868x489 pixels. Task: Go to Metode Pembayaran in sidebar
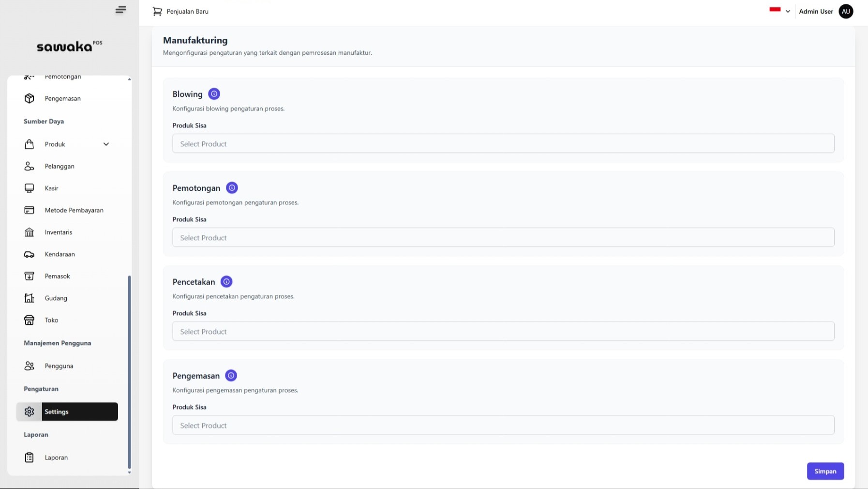pyautogui.click(x=74, y=210)
